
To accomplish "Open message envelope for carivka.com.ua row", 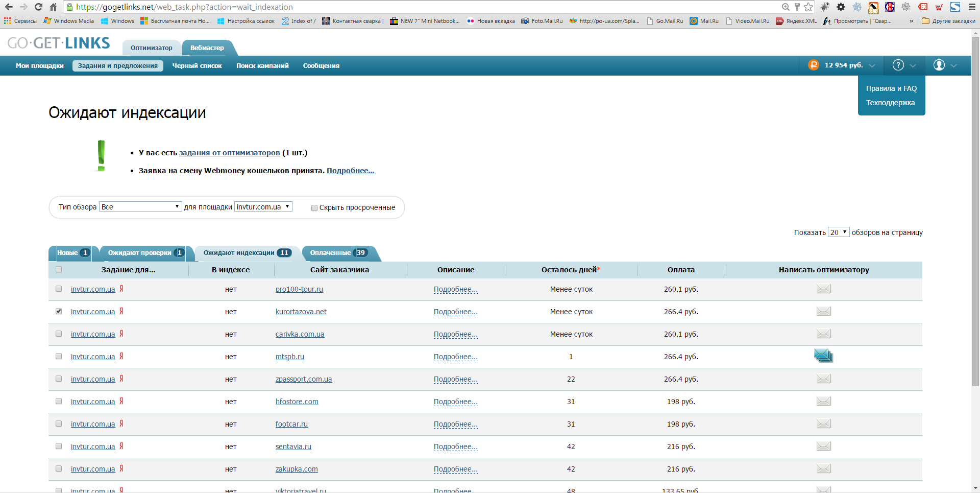I will coord(823,334).
